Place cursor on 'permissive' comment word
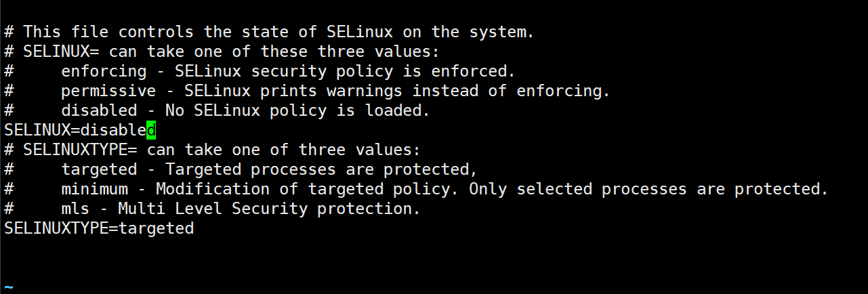Viewport: 868px width, 294px height. tap(108, 91)
